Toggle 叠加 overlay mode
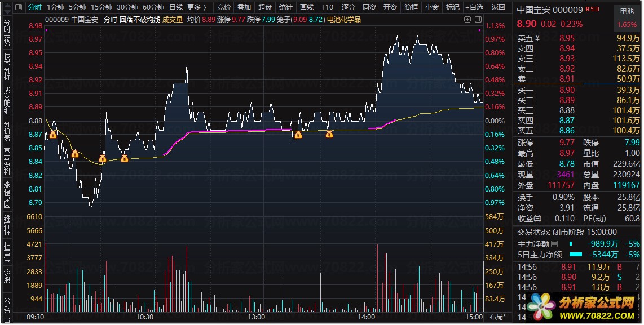Screen dimensions: 644x325 (244, 7)
